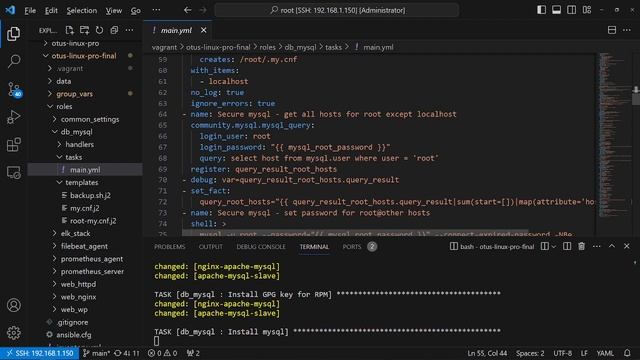Image resolution: width=640 pixels, height=360 pixels.
Task: Collapse the db_mysql folder
Action: coord(54,131)
